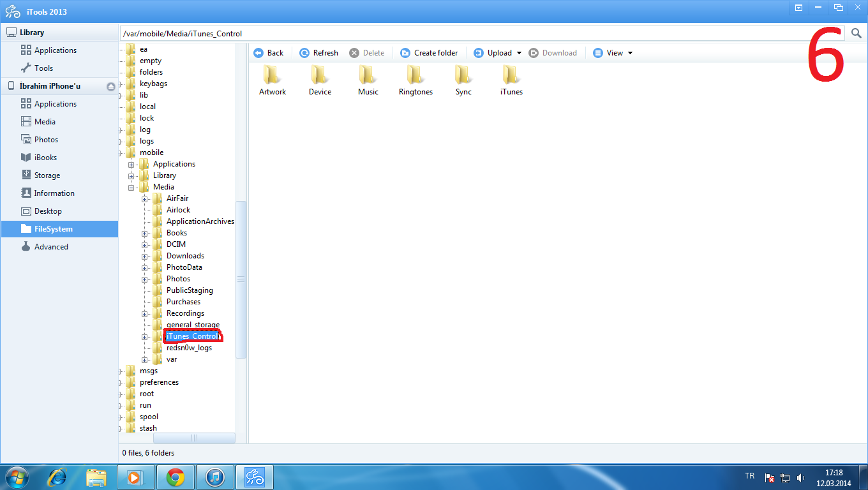Image resolution: width=868 pixels, height=490 pixels.
Task: Select root folder in tree
Action: [147, 394]
